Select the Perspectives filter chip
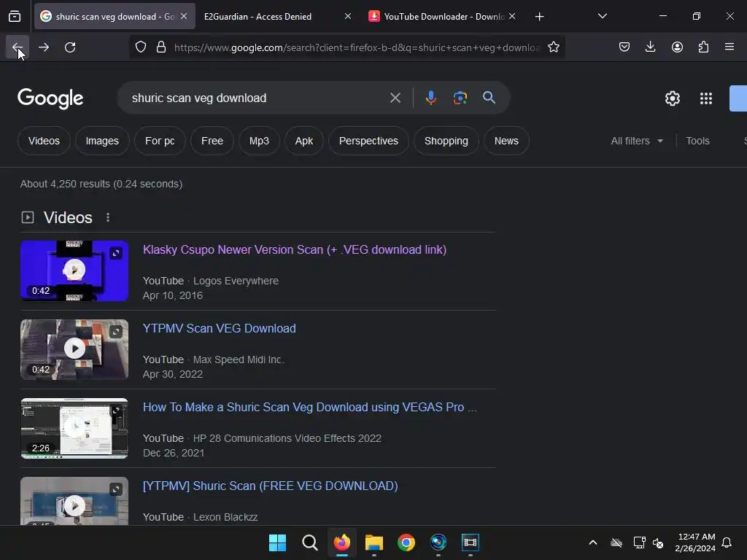The width and height of the screenshot is (747, 560). pos(368,141)
